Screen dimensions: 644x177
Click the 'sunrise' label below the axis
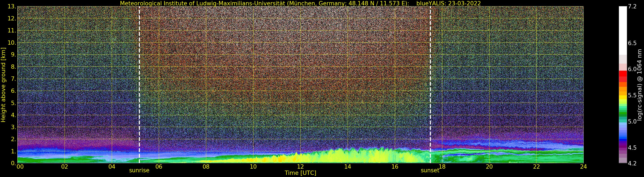139,171
